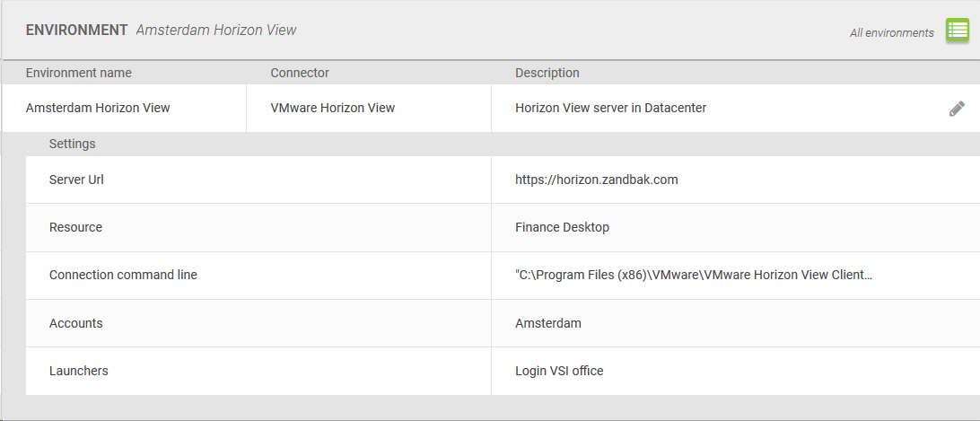Click the Login VSI office launcher value

(x=559, y=371)
